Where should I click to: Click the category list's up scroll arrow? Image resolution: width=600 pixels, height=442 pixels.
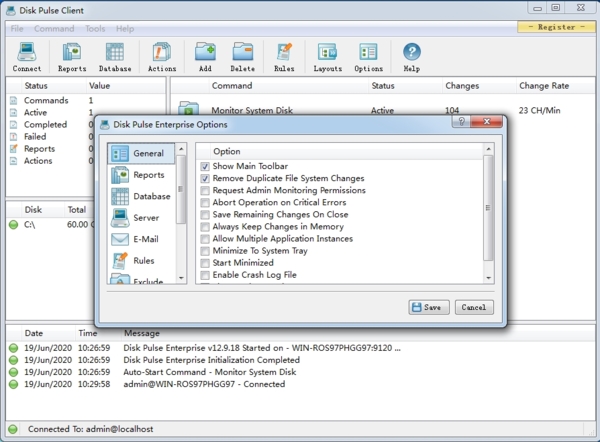(x=181, y=149)
